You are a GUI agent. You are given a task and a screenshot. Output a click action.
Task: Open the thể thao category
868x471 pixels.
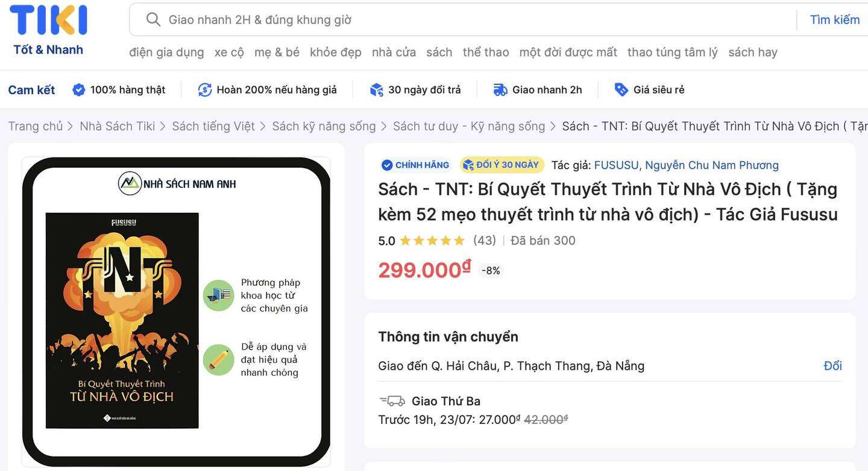[x=486, y=52]
